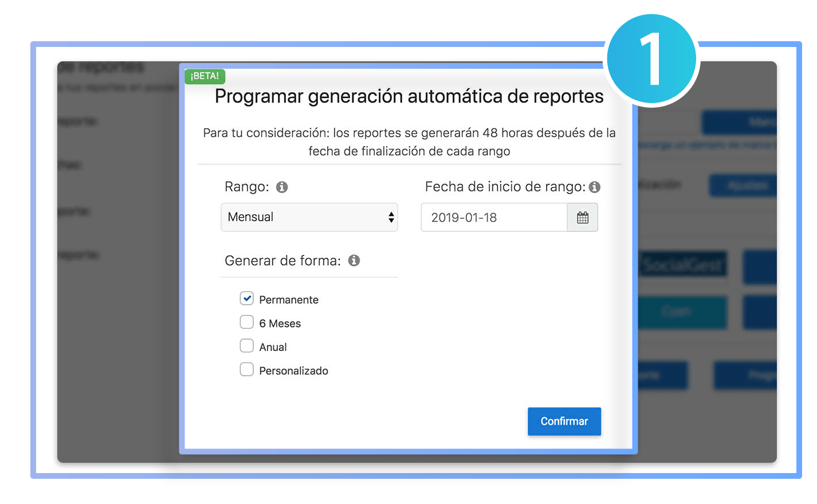This screenshot has width=817, height=504.
Task: Open the calendar date picker icon
Action: [583, 218]
